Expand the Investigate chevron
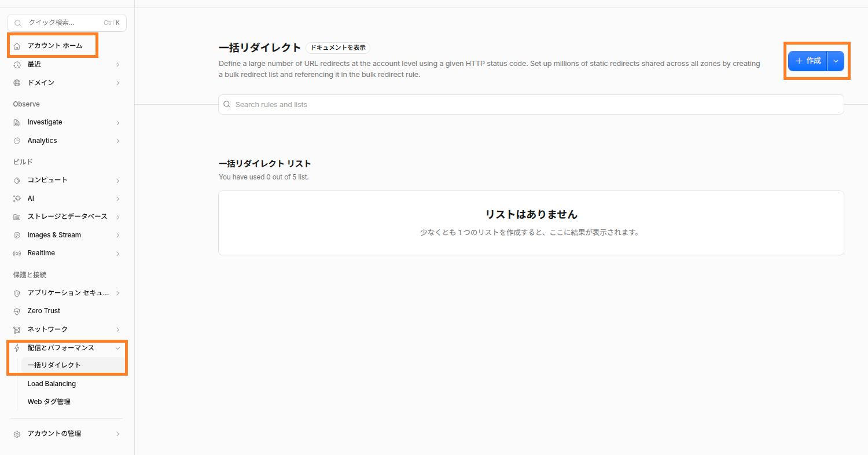Screen dimensions: 868x455 click(117, 122)
